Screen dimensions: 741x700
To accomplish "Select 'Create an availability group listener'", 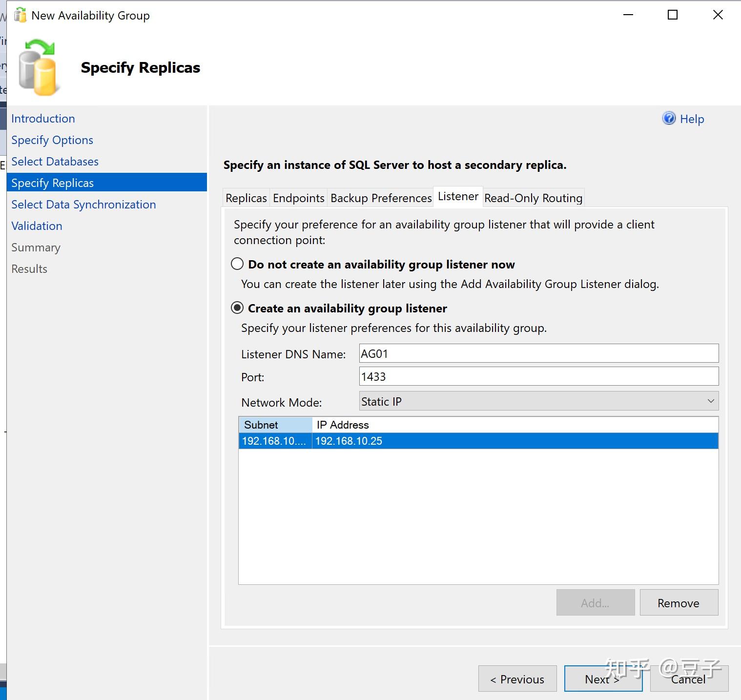I will tap(237, 308).
